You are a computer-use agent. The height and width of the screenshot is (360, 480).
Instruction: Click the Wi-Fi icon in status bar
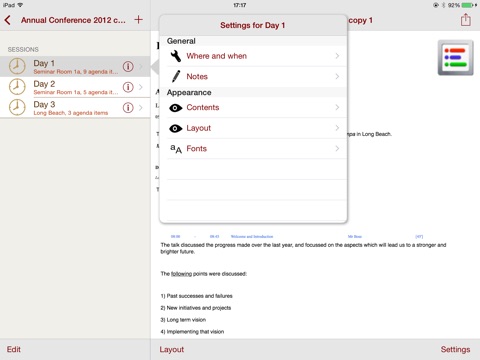tap(20, 5)
